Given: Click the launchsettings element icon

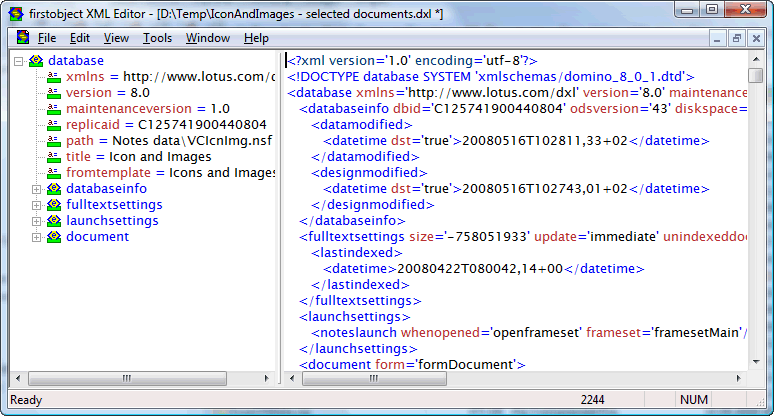Looking at the screenshot, I should (54, 221).
